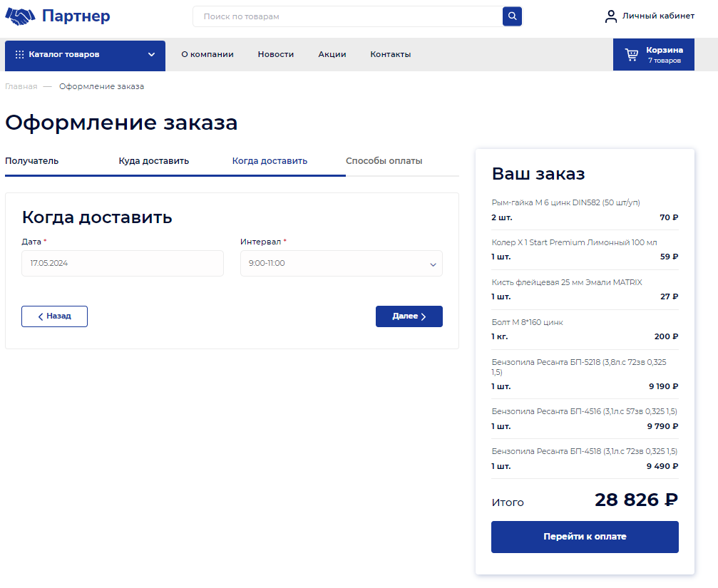
Task: Click the Главная breadcrumb link
Action: [21, 87]
